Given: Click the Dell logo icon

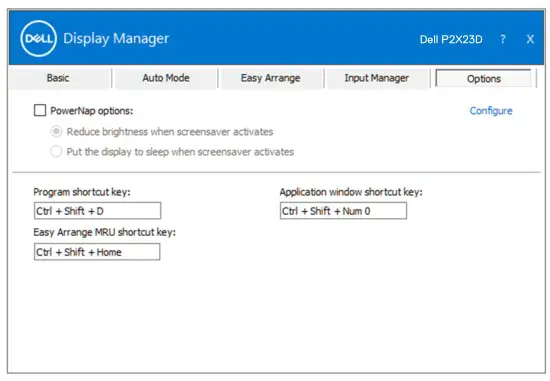Looking at the screenshot, I should pyautogui.click(x=38, y=39).
